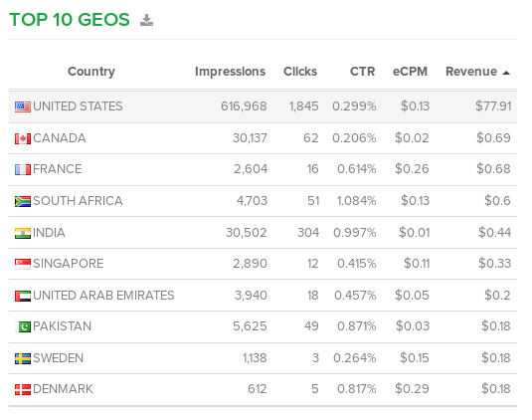Click the Singapore flag icon
532x420 pixels.
[x=23, y=264]
